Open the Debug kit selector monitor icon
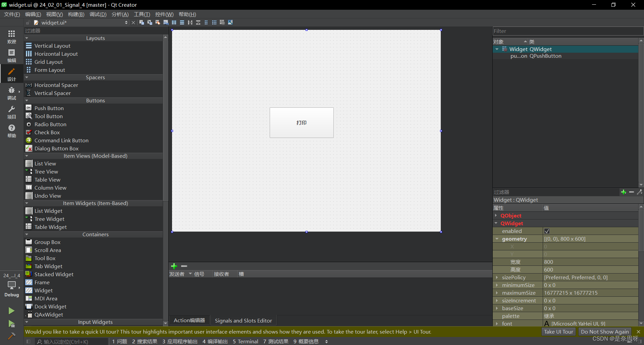Image resolution: width=644 pixels, height=345 pixels. (x=11, y=285)
